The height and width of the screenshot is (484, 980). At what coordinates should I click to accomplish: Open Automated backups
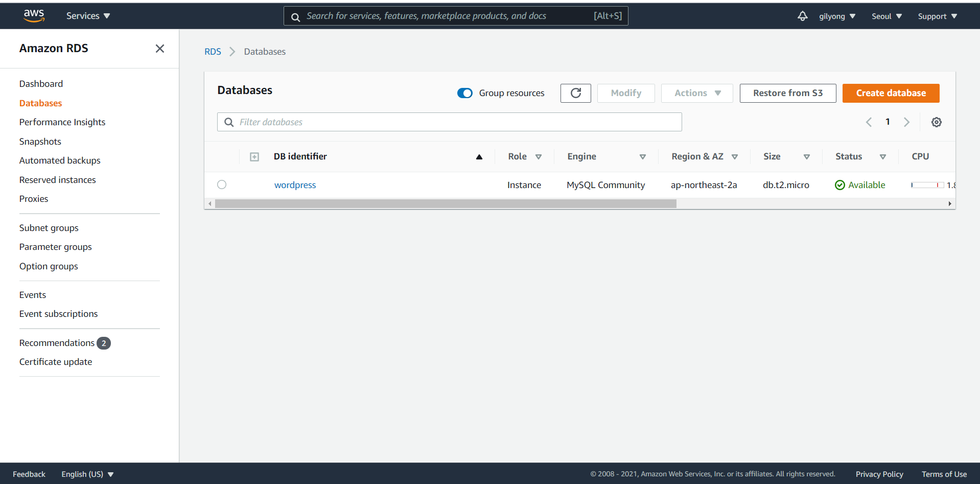(60, 160)
